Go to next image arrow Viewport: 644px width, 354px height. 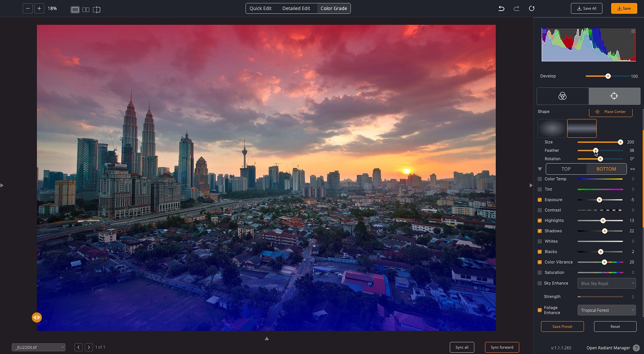click(89, 347)
